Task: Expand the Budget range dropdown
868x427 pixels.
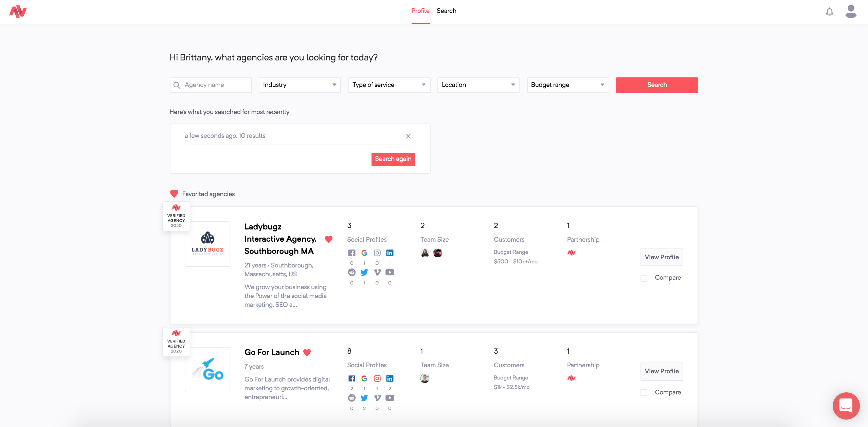Action: pyautogui.click(x=568, y=85)
